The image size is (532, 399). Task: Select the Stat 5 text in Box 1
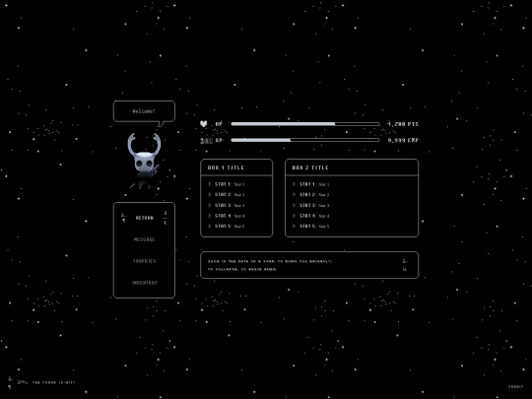pos(230,226)
